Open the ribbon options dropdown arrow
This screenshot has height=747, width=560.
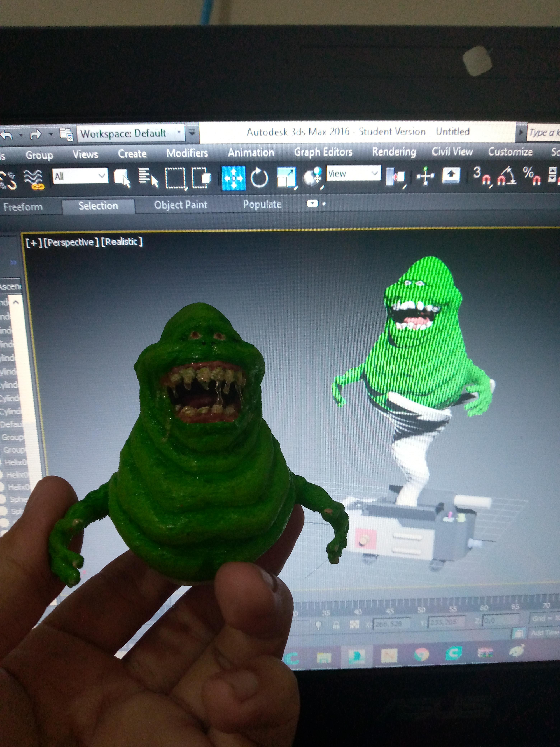pos(324,204)
